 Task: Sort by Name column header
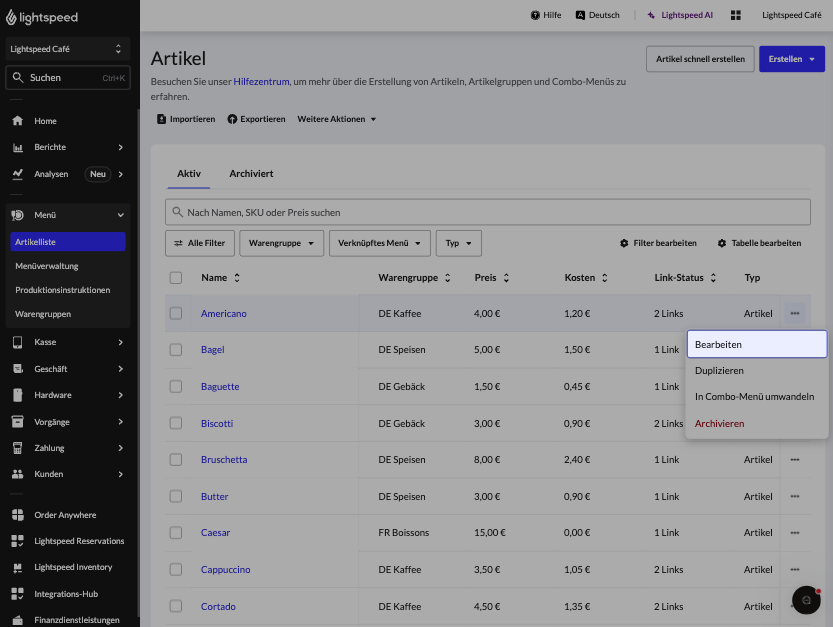[x=220, y=277]
